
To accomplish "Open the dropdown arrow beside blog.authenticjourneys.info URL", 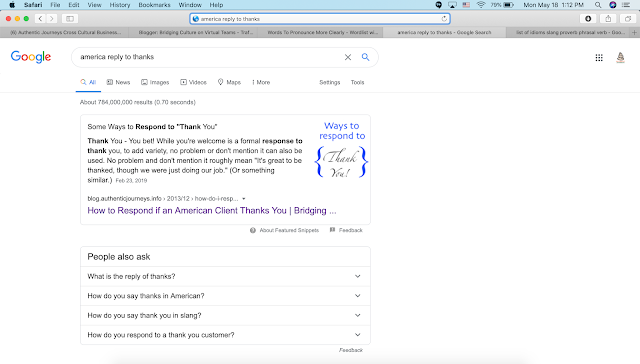I will pos(244,199).
